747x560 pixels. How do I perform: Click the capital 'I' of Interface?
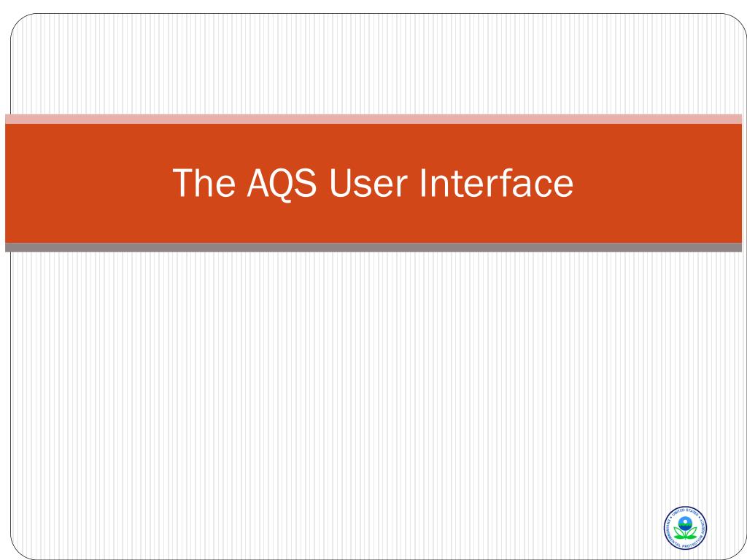click(x=422, y=183)
